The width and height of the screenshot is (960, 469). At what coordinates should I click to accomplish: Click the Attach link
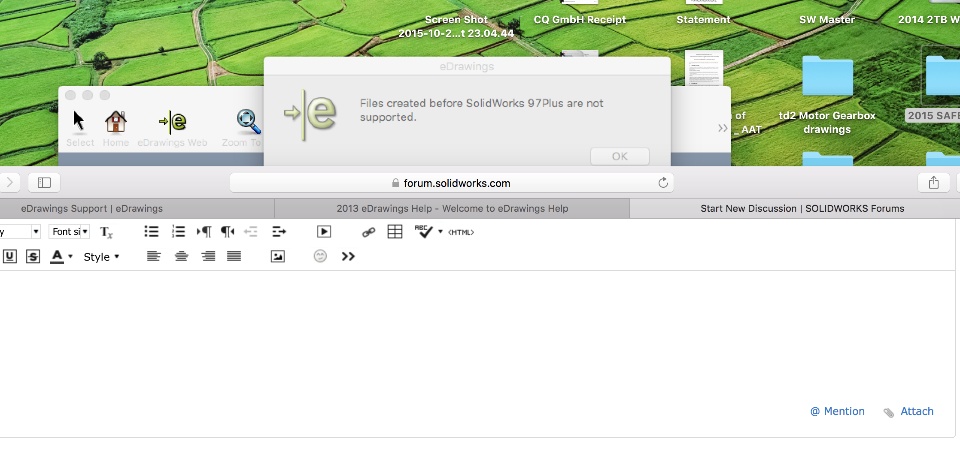(909, 411)
